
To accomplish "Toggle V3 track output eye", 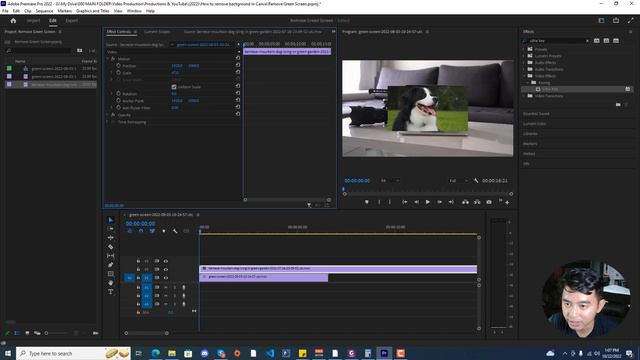I will pyautogui.click(x=166, y=261).
